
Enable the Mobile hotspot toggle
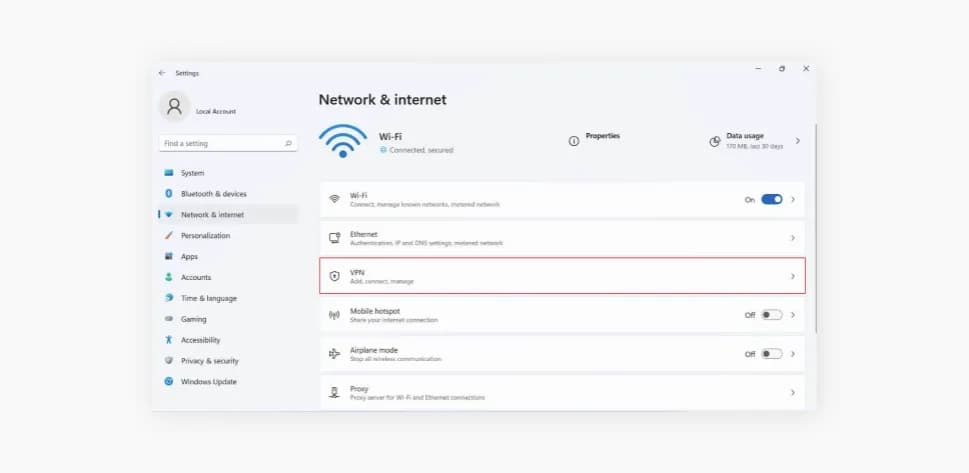[x=771, y=315]
